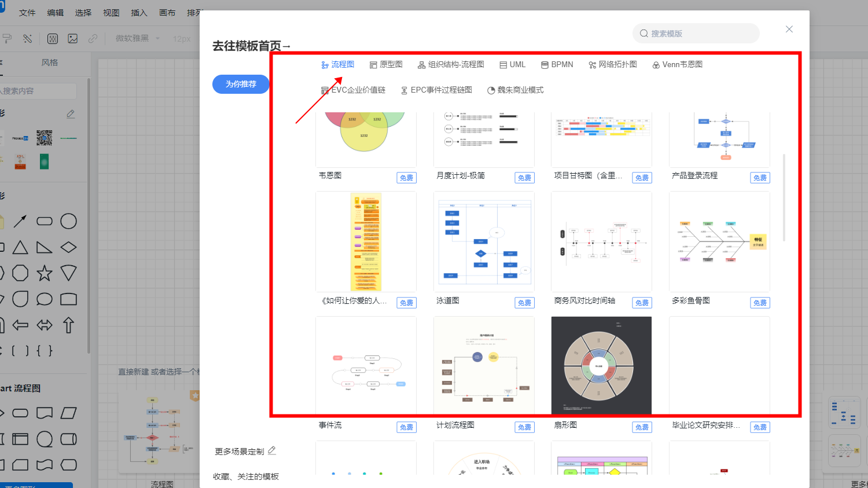Close the template dialog with X
The image size is (868, 488).
point(789,29)
